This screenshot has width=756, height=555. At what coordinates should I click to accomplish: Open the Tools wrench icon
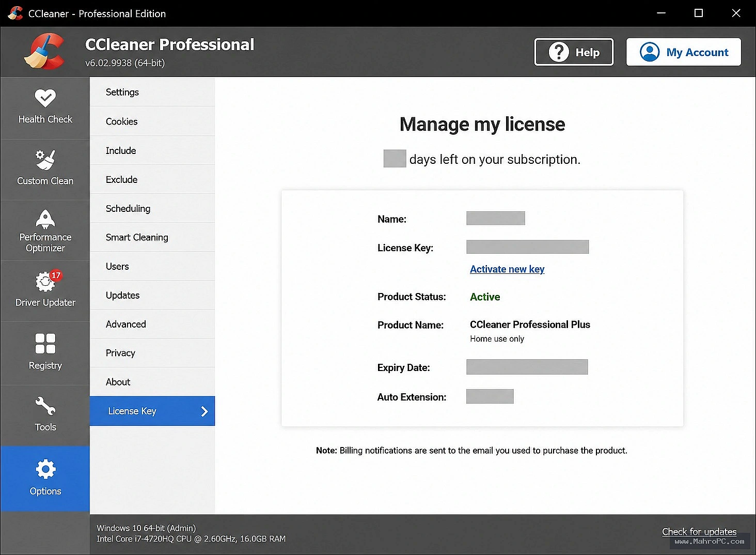(45, 406)
